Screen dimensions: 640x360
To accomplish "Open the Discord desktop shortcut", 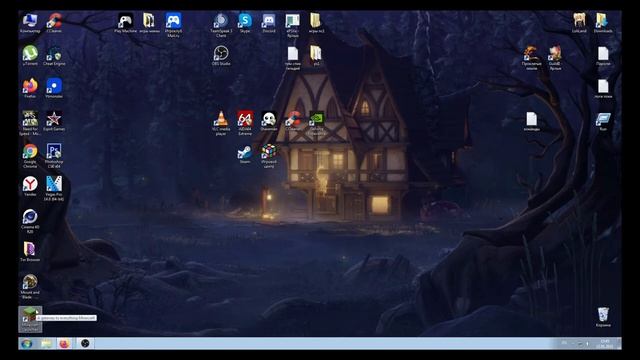I will pyautogui.click(x=269, y=23).
